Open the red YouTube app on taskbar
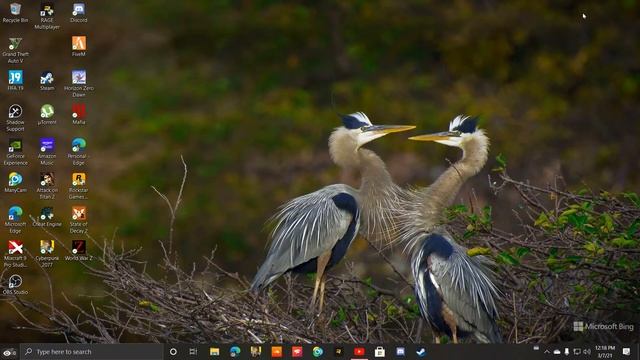This screenshot has height=360, width=640. pos(359,352)
